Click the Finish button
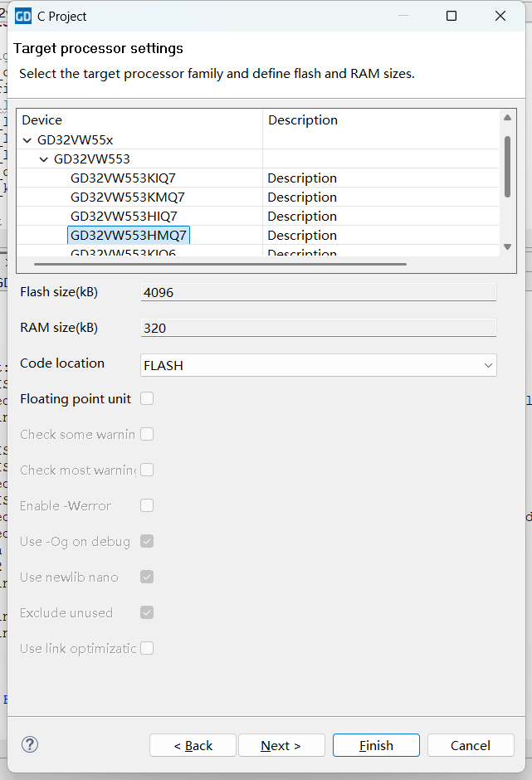 (x=376, y=745)
